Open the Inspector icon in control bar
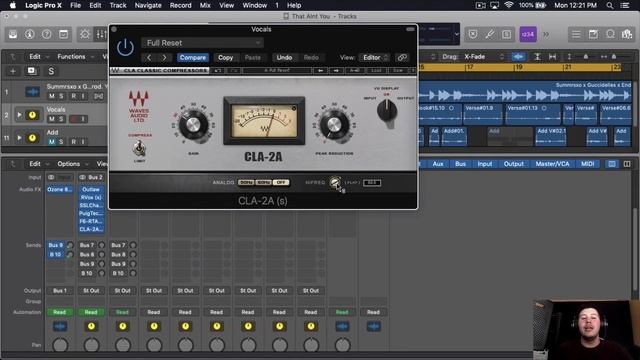Image resolution: width=640 pixels, height=360 pixels. pyautogui.click(x=29, y=34)
